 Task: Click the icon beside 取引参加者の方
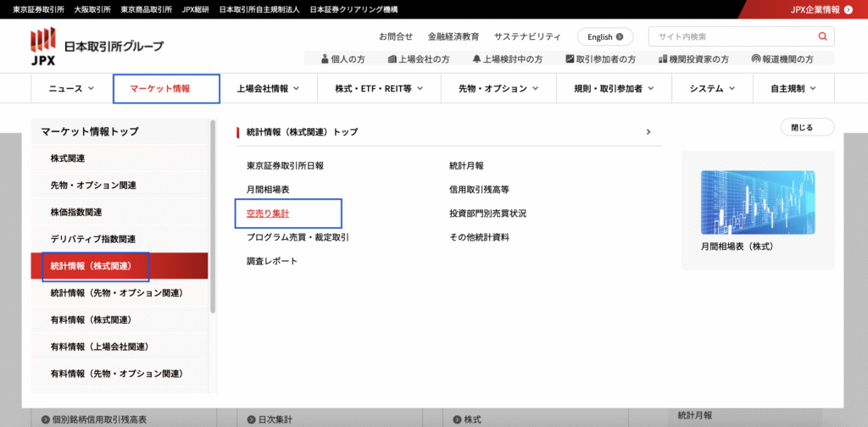pos(570,59)
